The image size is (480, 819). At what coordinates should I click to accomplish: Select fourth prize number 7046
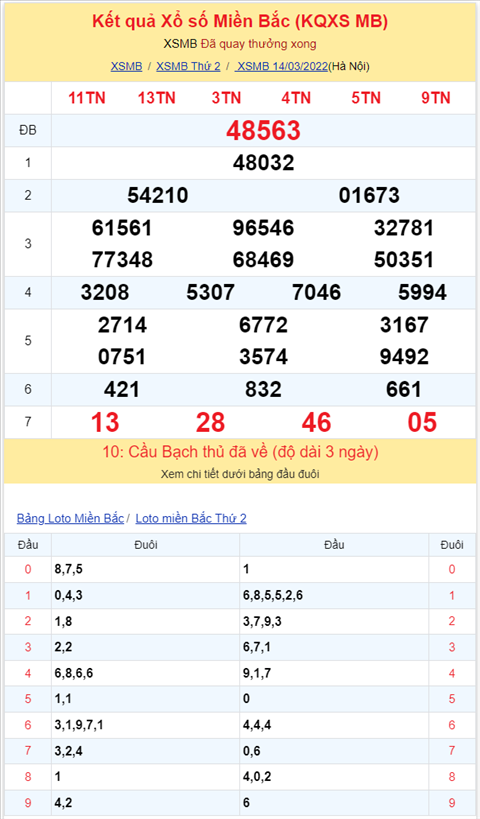317,292
